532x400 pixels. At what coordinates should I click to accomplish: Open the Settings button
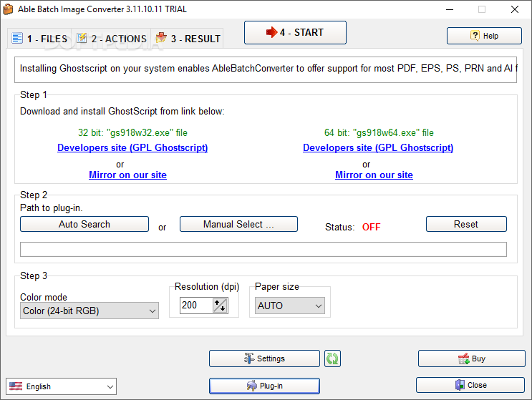[264, 358]
